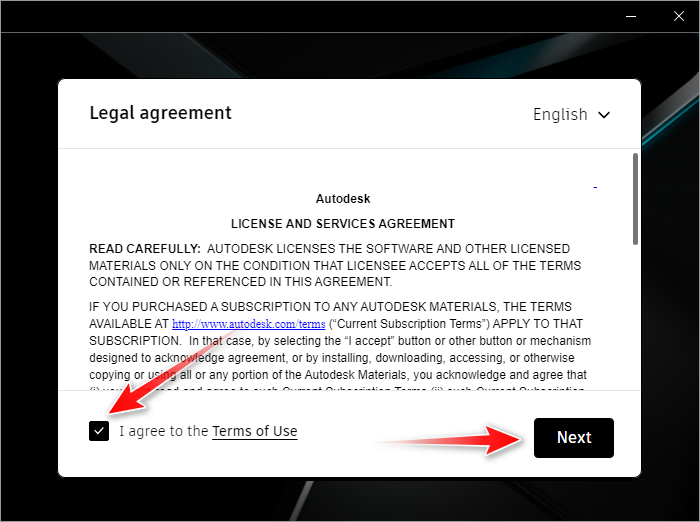Open the English language dropdown
The image size is (700, 522).
pos(571,115)
